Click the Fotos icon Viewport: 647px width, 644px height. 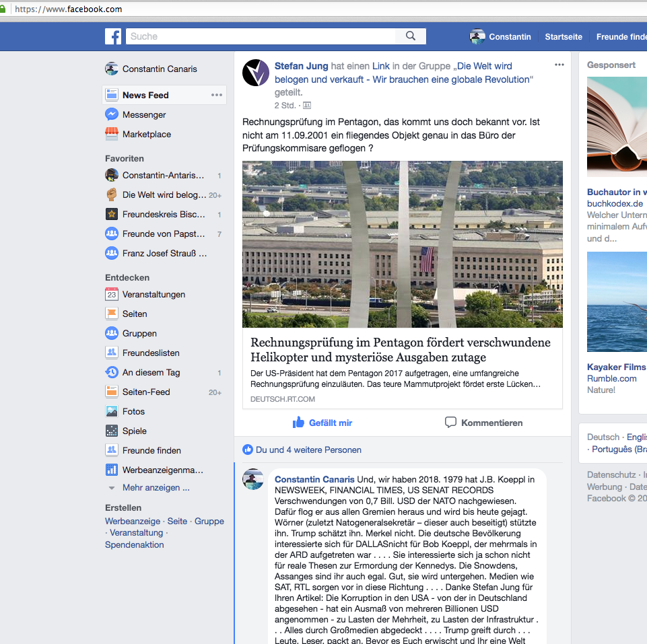(x=111, y=411)
